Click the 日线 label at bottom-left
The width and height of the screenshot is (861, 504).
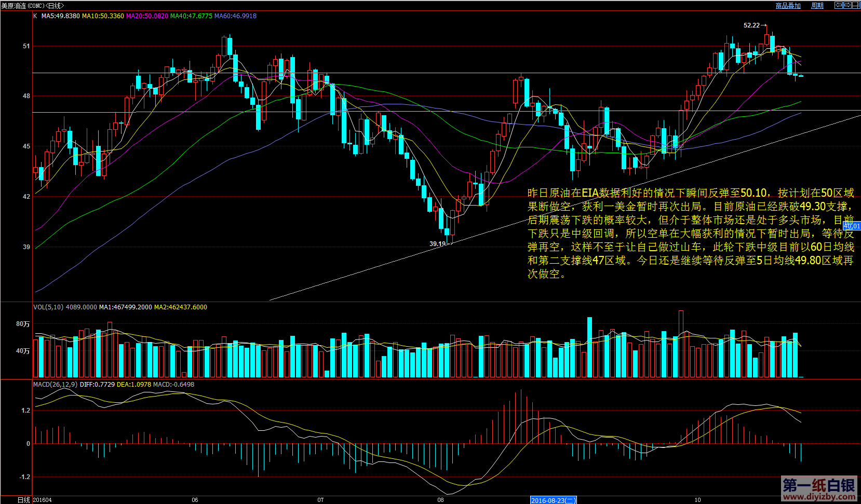(23, 500)
